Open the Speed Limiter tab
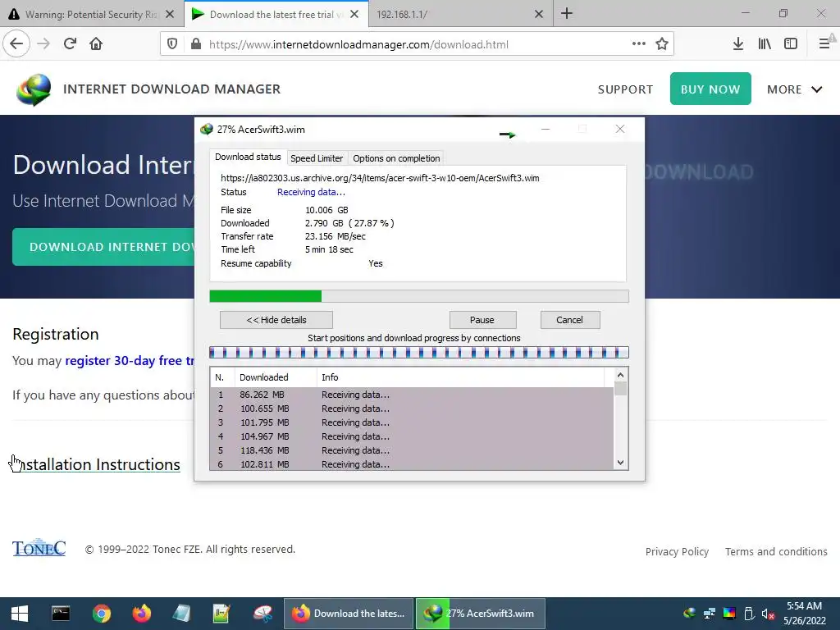 click(317, 158)
